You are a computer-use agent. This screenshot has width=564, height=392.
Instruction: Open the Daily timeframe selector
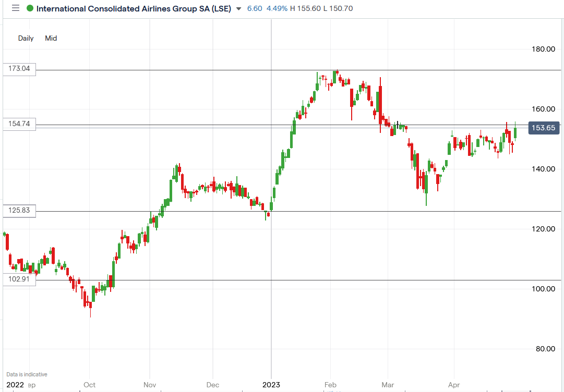(x=26, y=38)
